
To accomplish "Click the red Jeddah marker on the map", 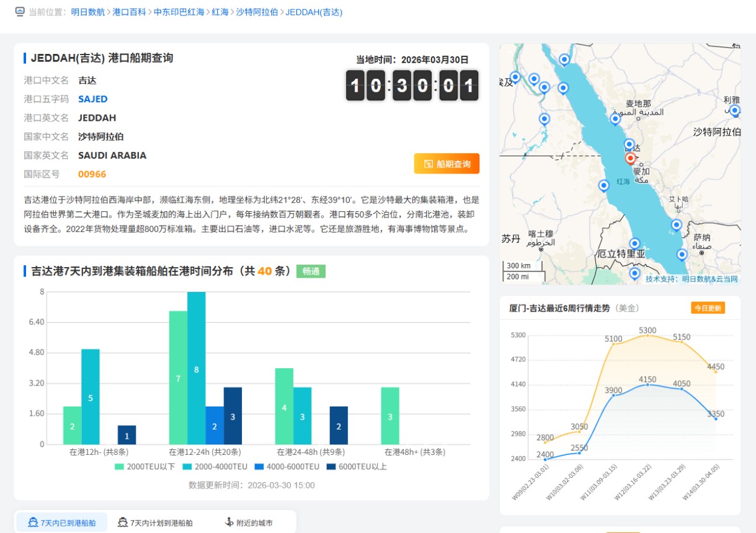I will tap(631, 159).
